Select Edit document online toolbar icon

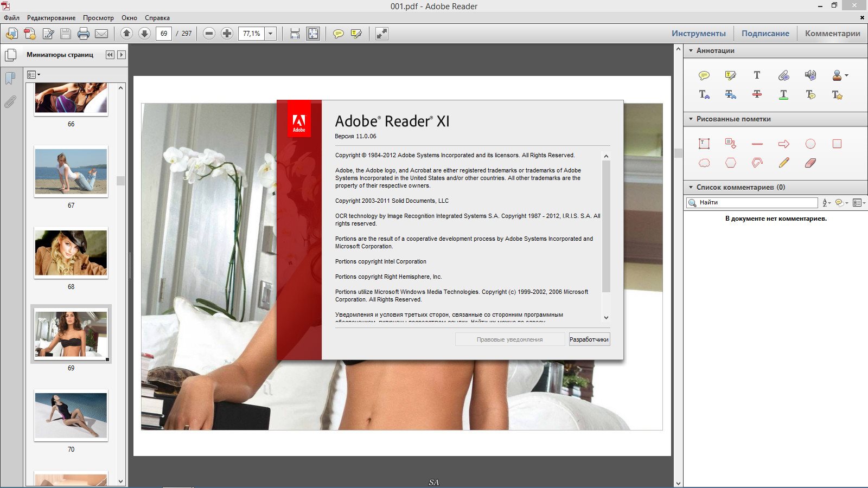tap(48, 34)
